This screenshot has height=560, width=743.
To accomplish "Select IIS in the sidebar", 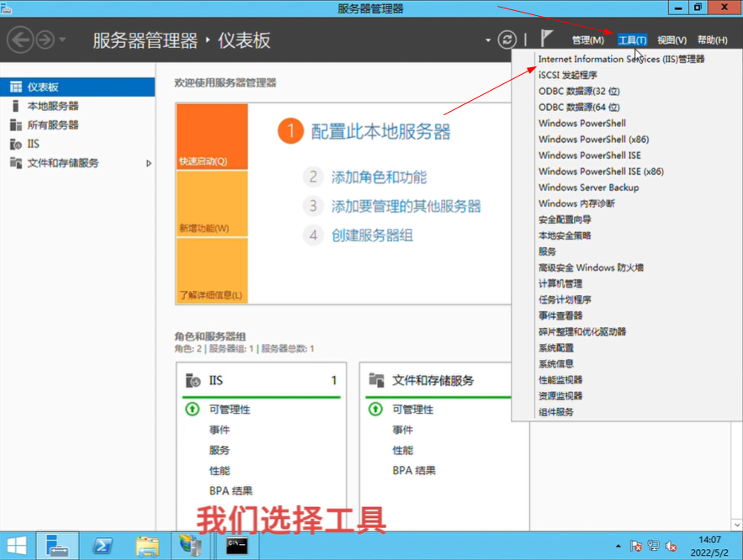I will tap(77, 144).
